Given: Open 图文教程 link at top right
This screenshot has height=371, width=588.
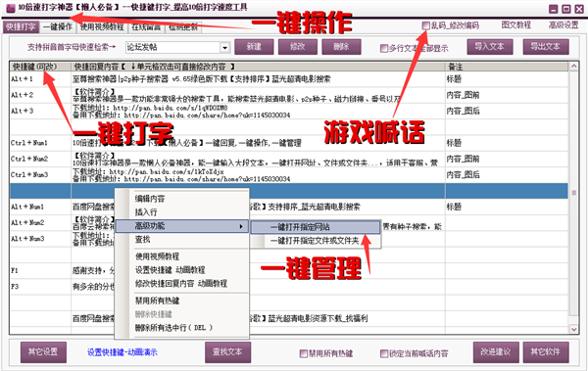Looking at the screenshot, I should 516,25.
